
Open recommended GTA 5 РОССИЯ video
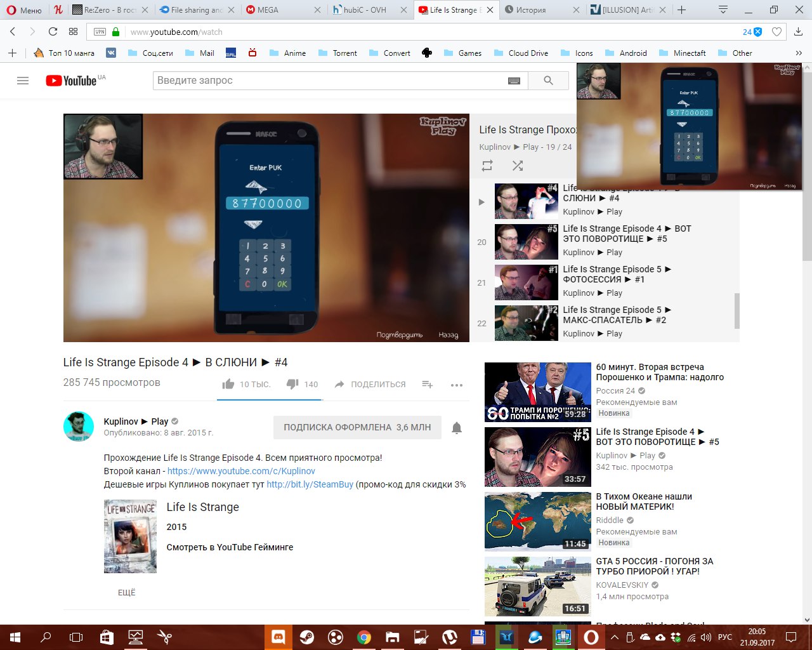605,585
